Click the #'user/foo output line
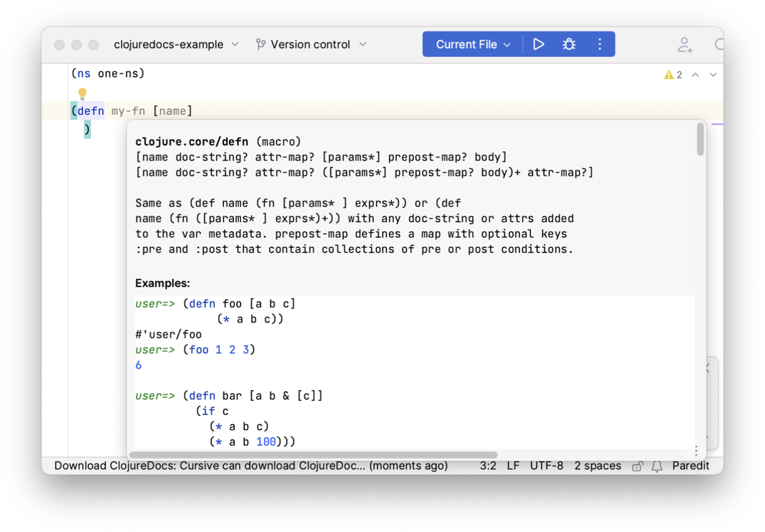 (168, 334)
